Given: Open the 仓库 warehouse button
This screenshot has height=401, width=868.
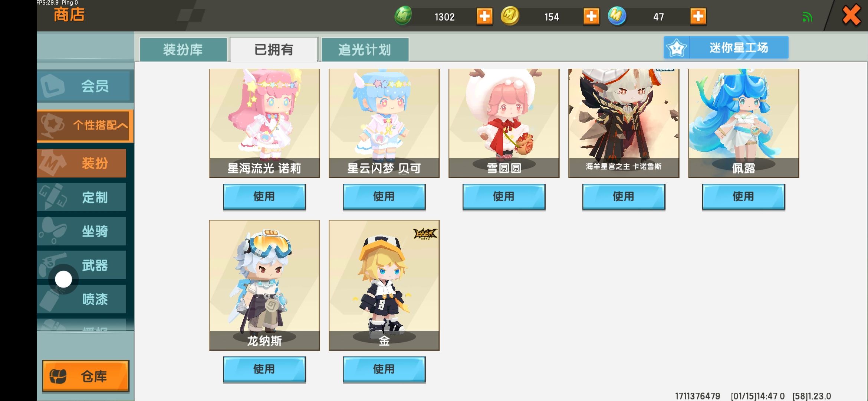Looking at the screenshot, I should pyautogui.click(x=86, y=376).
